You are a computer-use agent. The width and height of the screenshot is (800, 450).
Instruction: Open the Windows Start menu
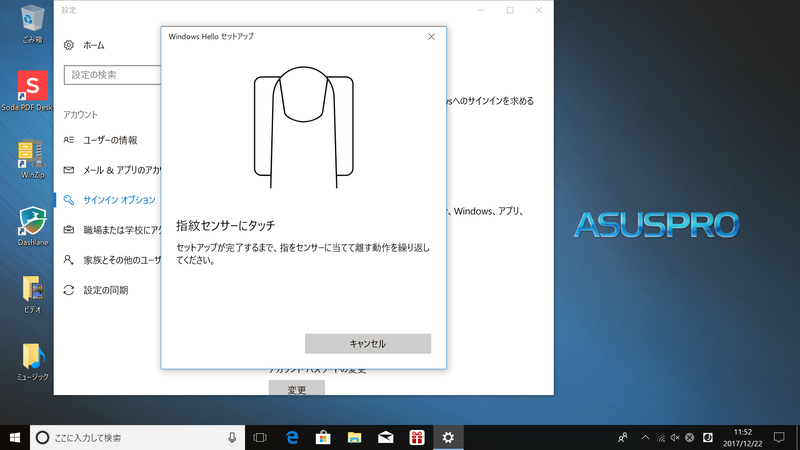pyautogui.click(x=15, y=438)
